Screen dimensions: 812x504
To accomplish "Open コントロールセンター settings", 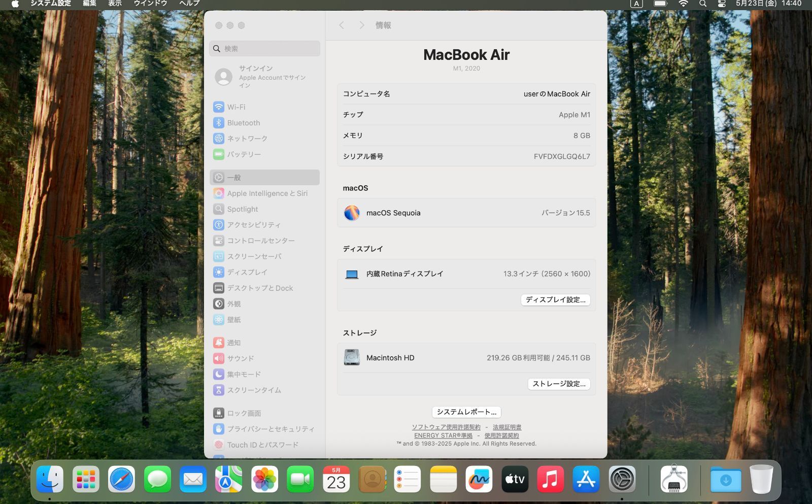I will 264,241.
